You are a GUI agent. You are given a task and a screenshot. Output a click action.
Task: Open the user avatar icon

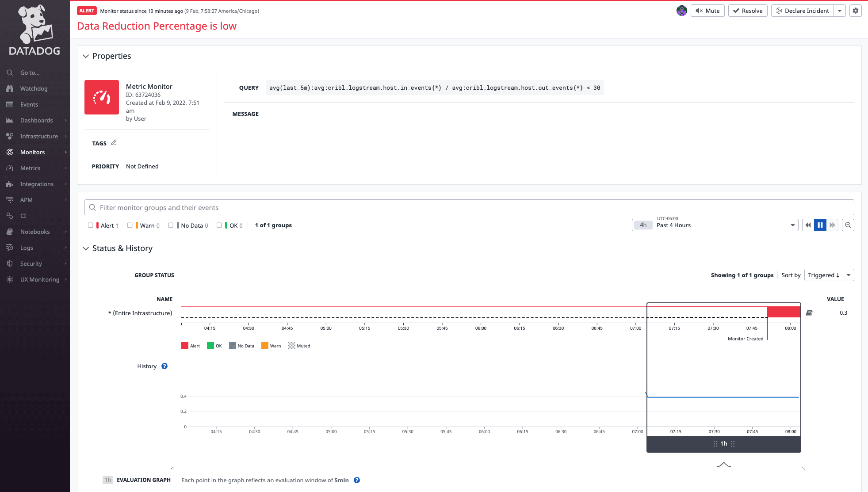[681, 11]
